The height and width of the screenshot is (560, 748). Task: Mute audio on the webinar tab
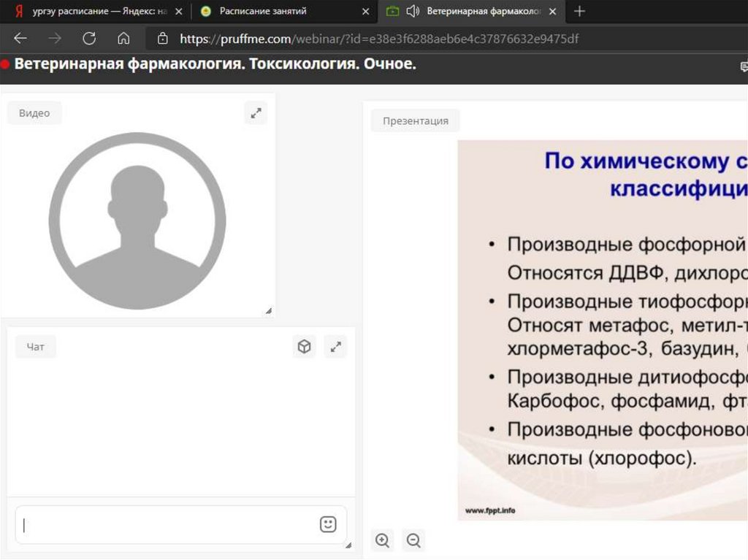[x=413, y=11]
